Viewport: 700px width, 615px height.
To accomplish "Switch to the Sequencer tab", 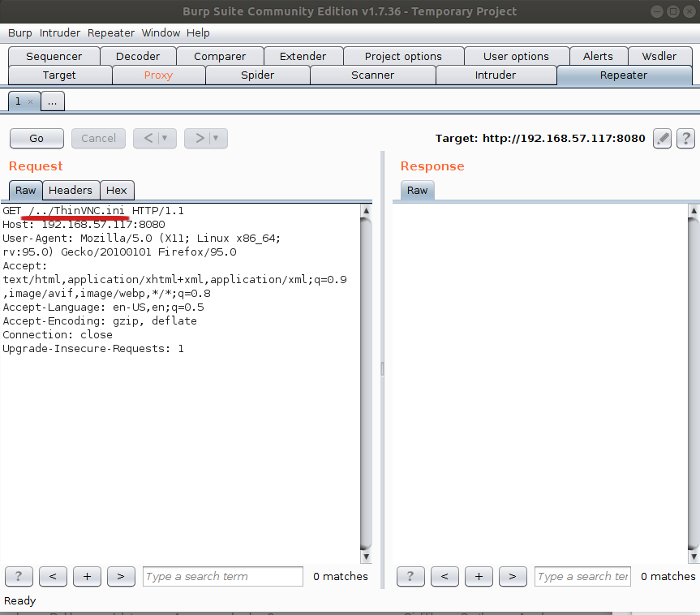I will point(54,56).
